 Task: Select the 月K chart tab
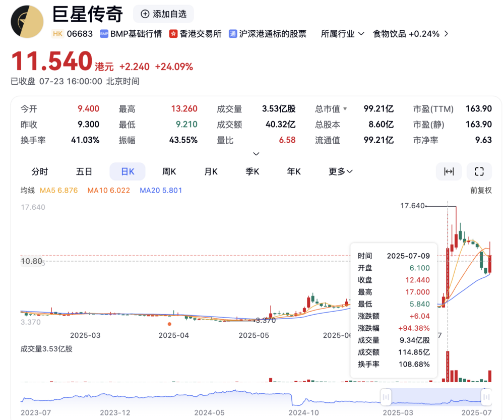[x=211, y=171]
